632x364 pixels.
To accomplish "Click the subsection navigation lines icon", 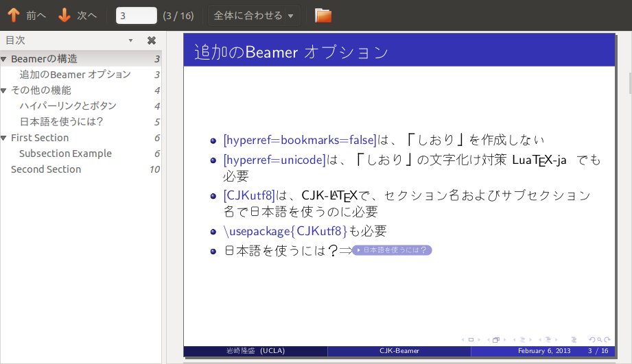I will click(x=523, y=339).
